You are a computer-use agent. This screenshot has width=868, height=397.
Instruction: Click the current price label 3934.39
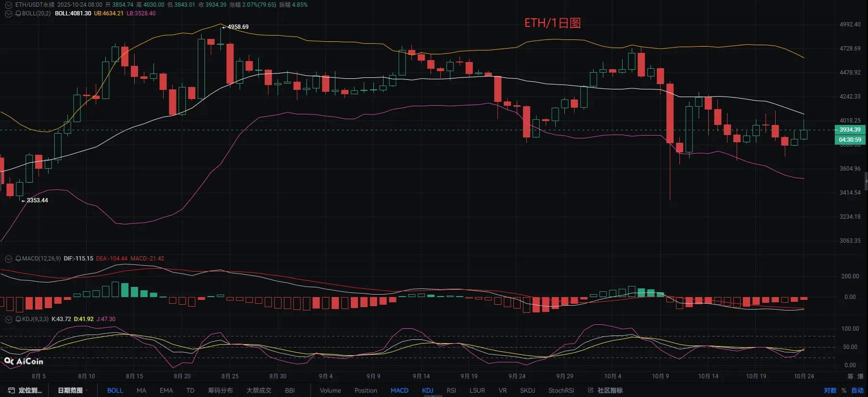click(850, 130)
